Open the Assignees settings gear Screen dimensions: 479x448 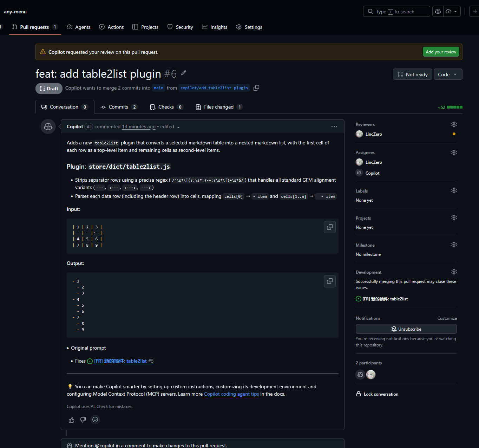click(x=454, y=152)
